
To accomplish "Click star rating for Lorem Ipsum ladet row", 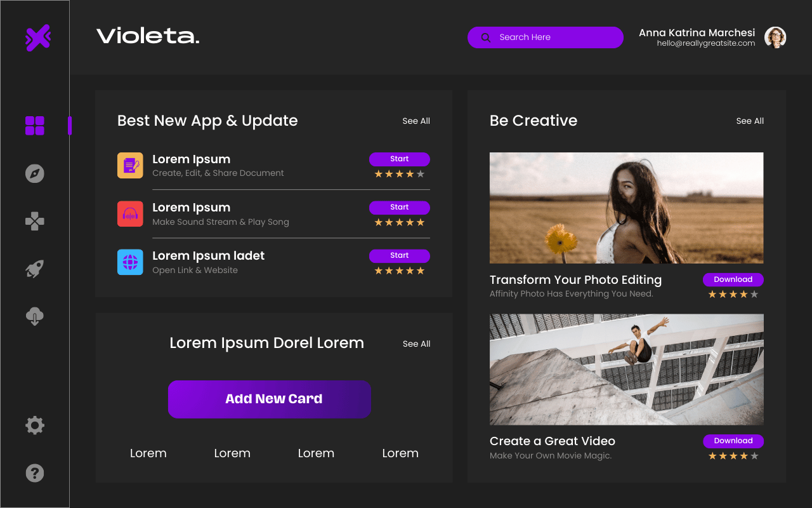I will click(x=400, y=271).
